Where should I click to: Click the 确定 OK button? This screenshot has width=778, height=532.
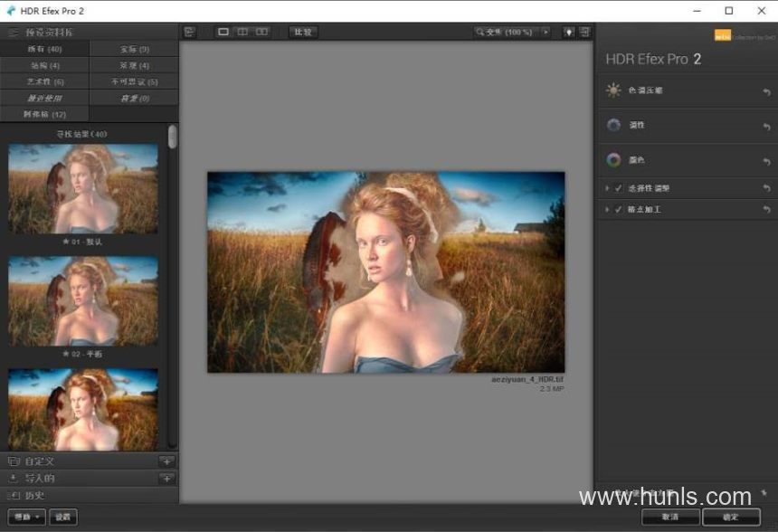(x=731, y=518)
